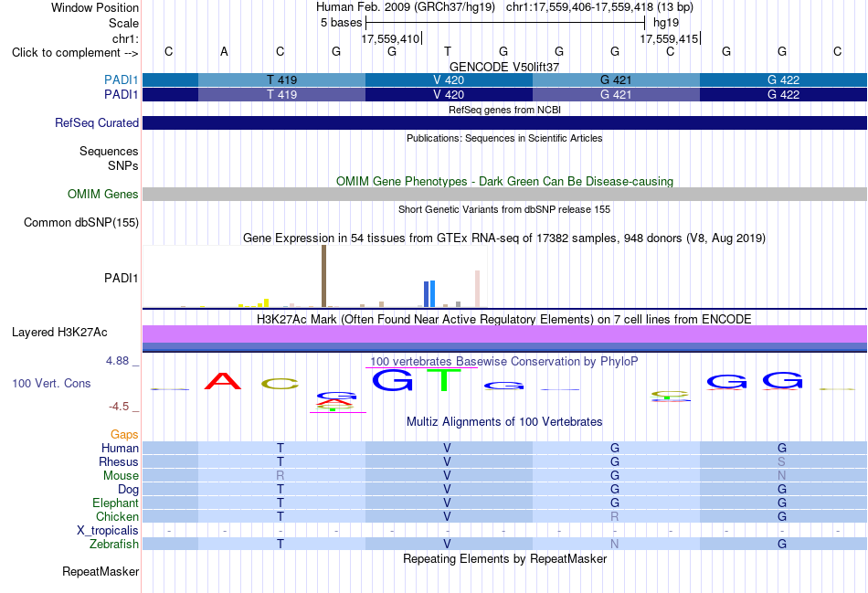Viewport: 868px width, 593px height.
Task: Open the light blue PADI1 GENCODE track label
Action: pos(121,79)
